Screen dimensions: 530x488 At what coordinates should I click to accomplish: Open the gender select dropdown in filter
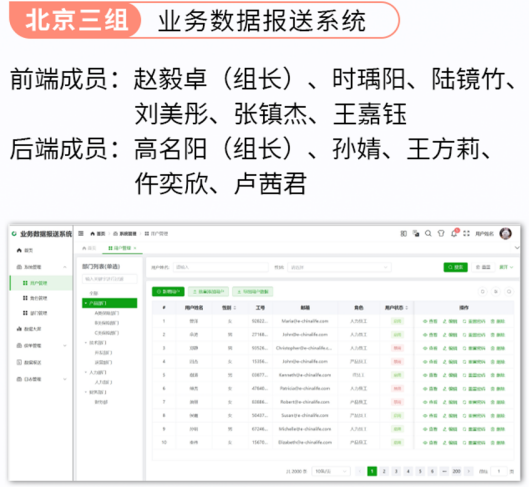point(339,267)
